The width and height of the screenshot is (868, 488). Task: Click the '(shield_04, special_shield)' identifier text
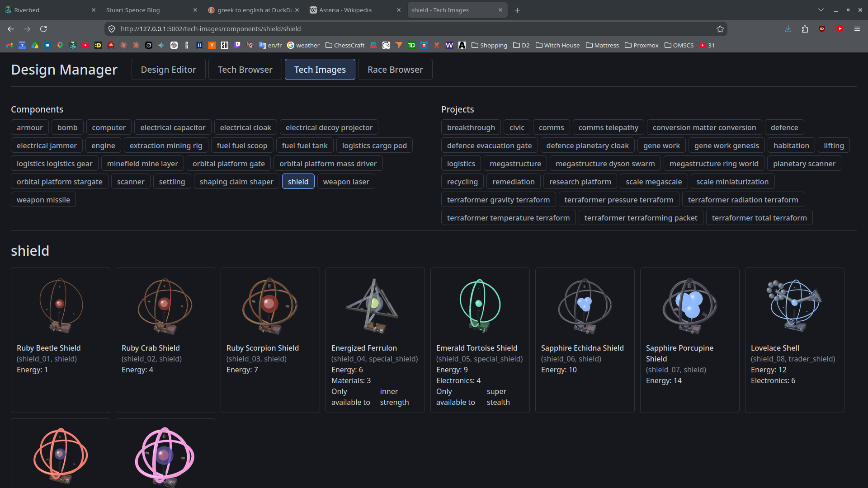tap(375, 359)
